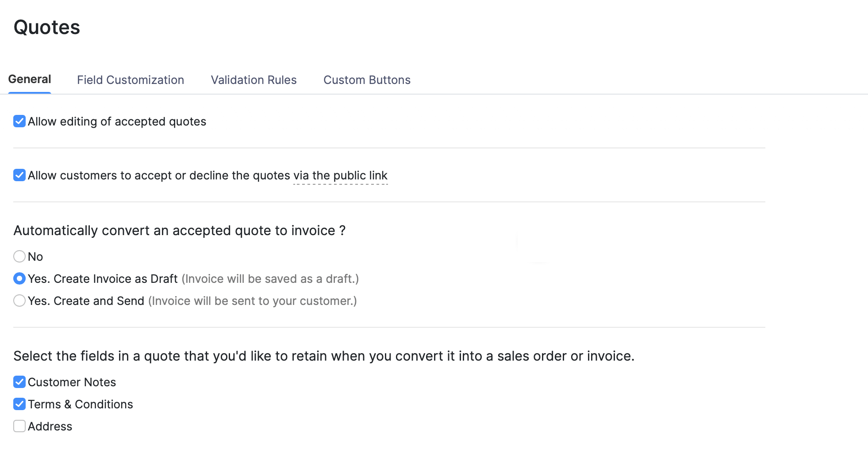
Task: Untick the Customer Notes checkbox
Action: click(x=19, y=382)
